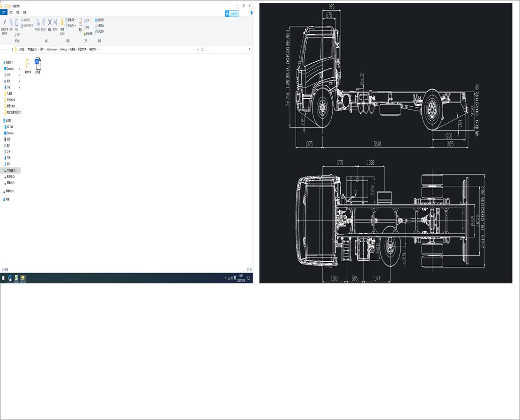Click the up-arrow parent folder button
This screenshot has width=520, height=420.
12,49
